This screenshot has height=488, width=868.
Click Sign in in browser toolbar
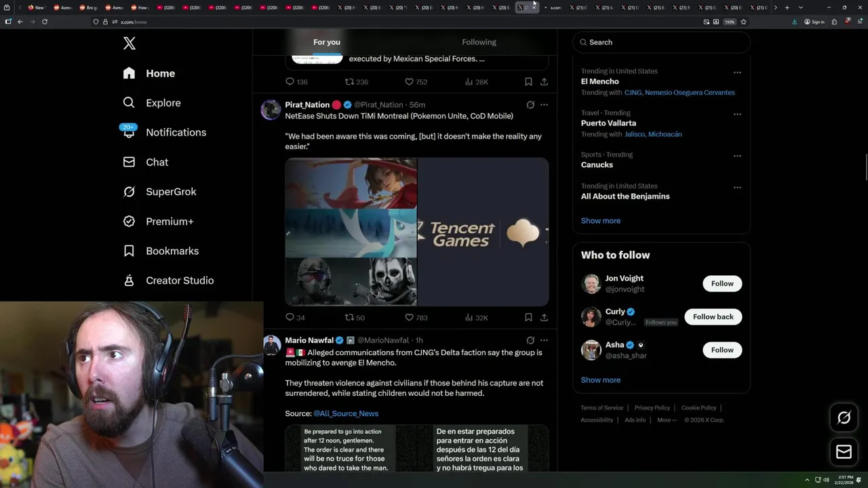pos(814,22)
